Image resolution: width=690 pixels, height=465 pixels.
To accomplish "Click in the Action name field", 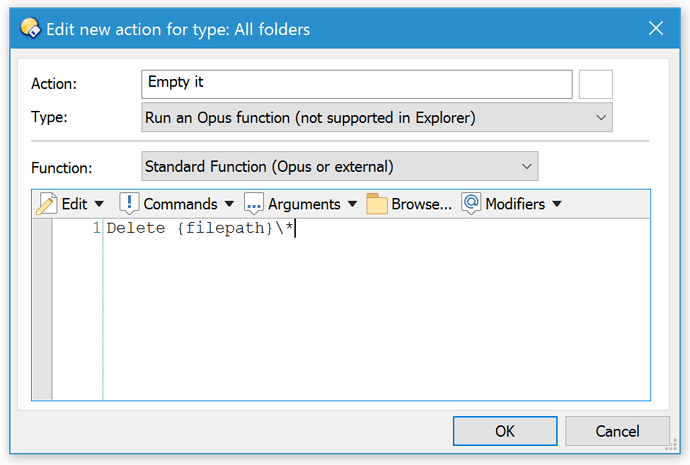I will pyautogui.click(x=357, y=84).
